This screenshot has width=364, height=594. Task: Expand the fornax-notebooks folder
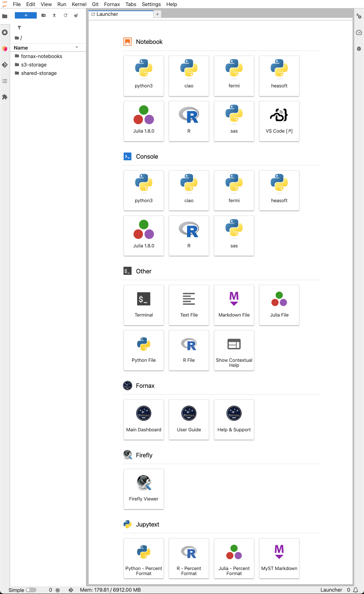41,56
